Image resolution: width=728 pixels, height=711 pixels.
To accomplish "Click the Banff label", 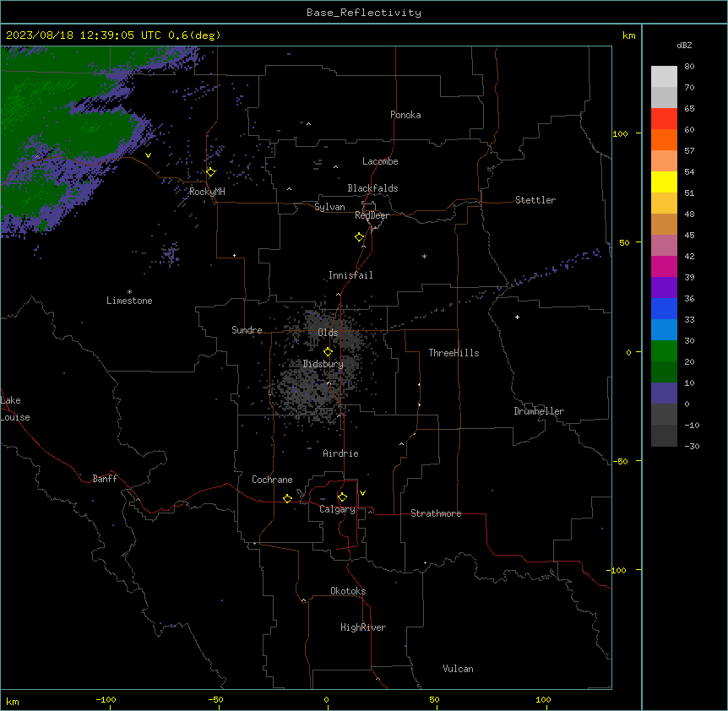I will click(105, 479).
